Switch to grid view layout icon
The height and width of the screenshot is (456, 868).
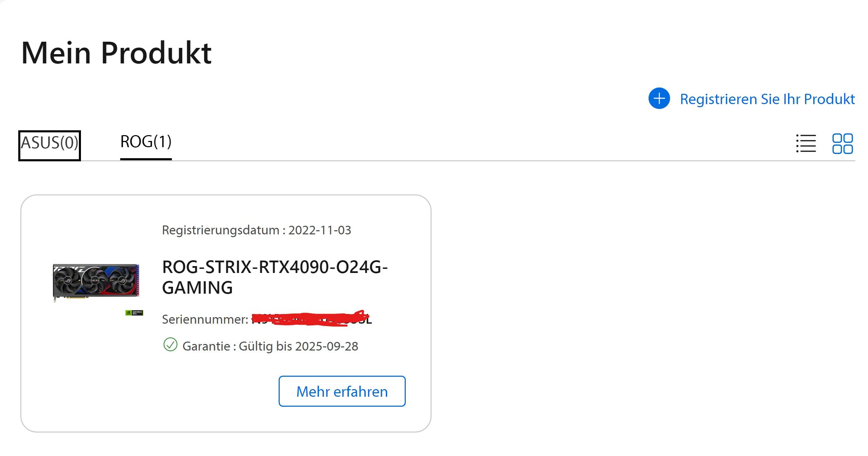point(843,143)
